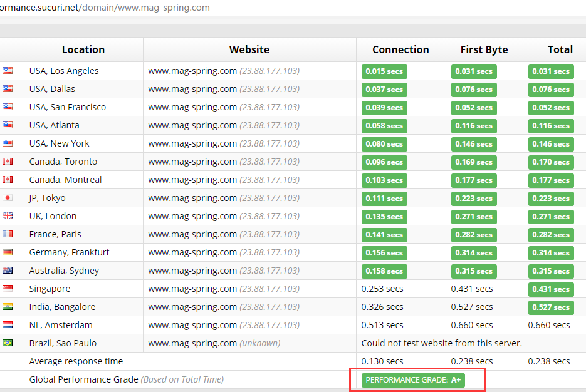Click the Location column header
Viewport: 586px width, 392px height.
(x=83, y=49)
